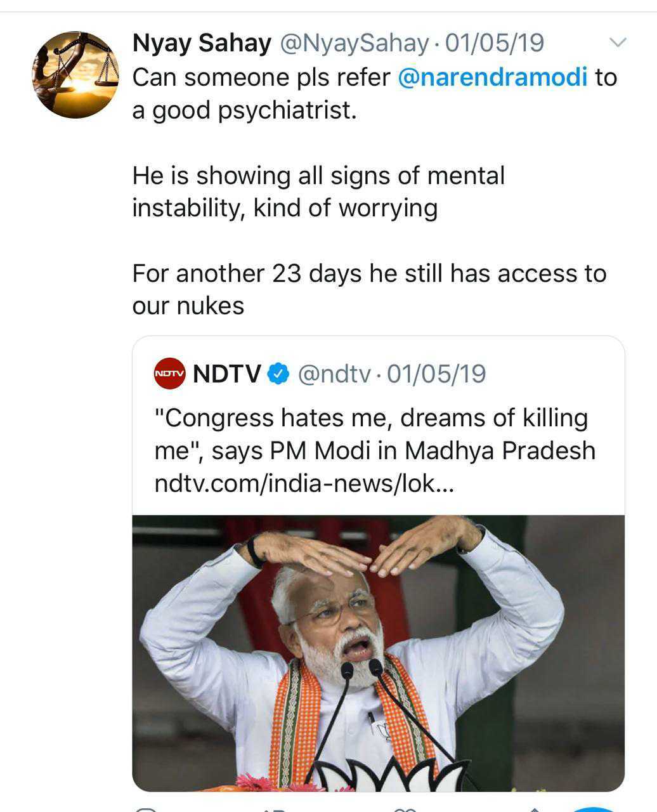
Task: Open Nyay Sahay's profile avatar
Action: tap(75, 75)
